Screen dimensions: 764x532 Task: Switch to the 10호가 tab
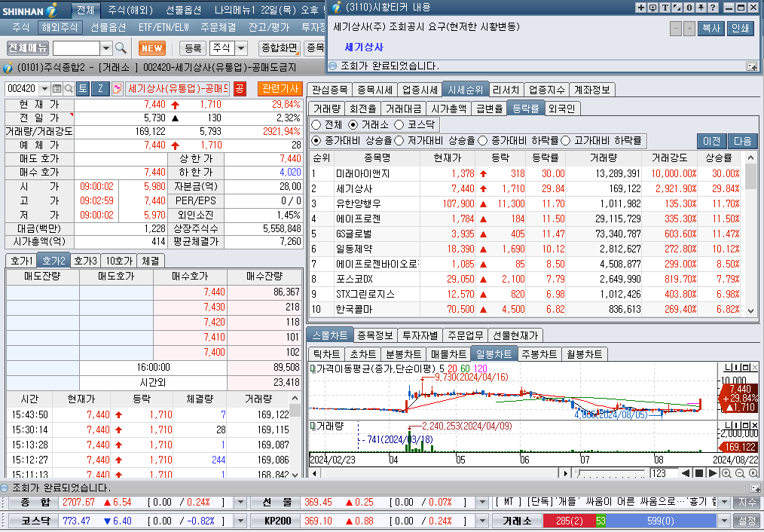pyautogui.click(x=119, y=261)
